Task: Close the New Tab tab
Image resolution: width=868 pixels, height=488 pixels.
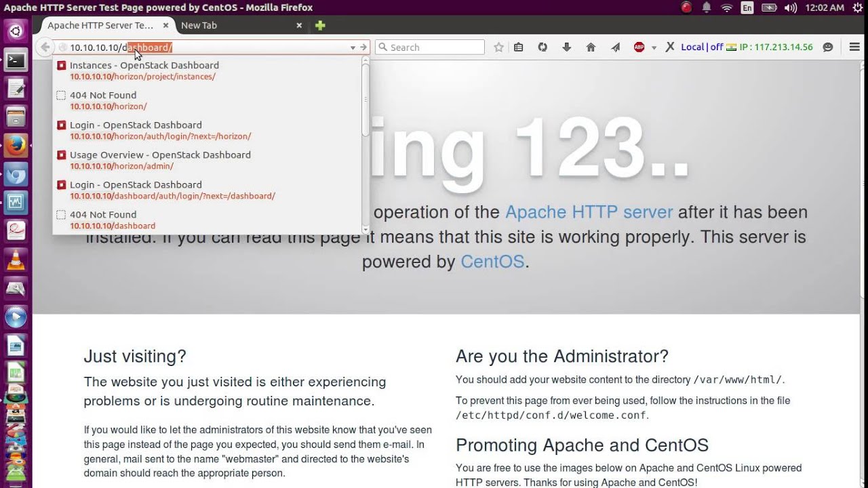Action: [299, 25]
